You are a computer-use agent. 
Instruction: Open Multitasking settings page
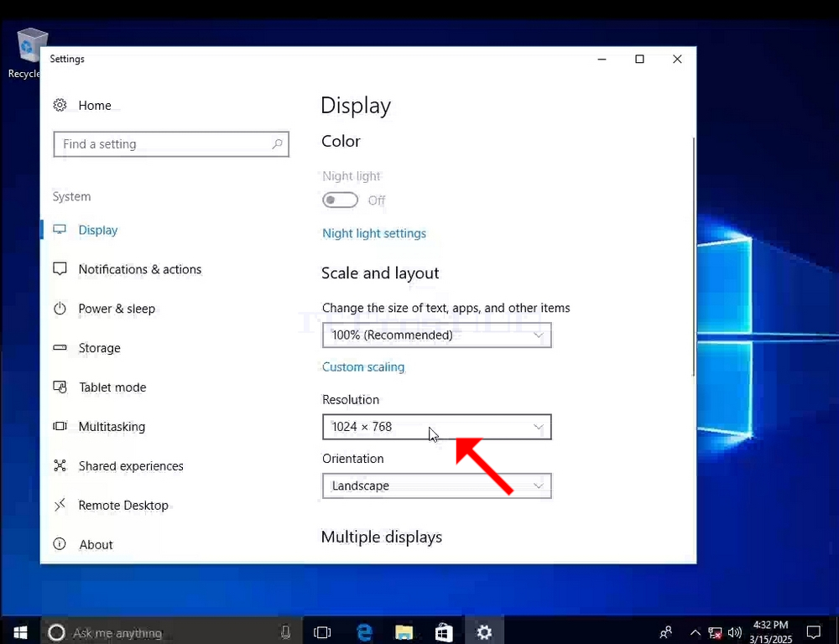click(112, 427)
